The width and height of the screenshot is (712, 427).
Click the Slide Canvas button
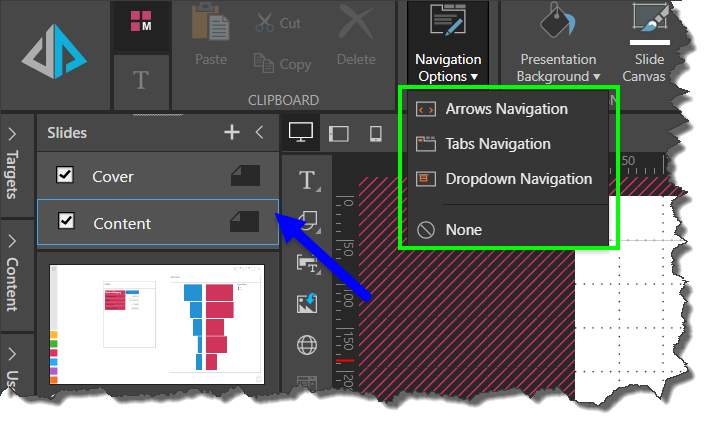click(649, 43)
